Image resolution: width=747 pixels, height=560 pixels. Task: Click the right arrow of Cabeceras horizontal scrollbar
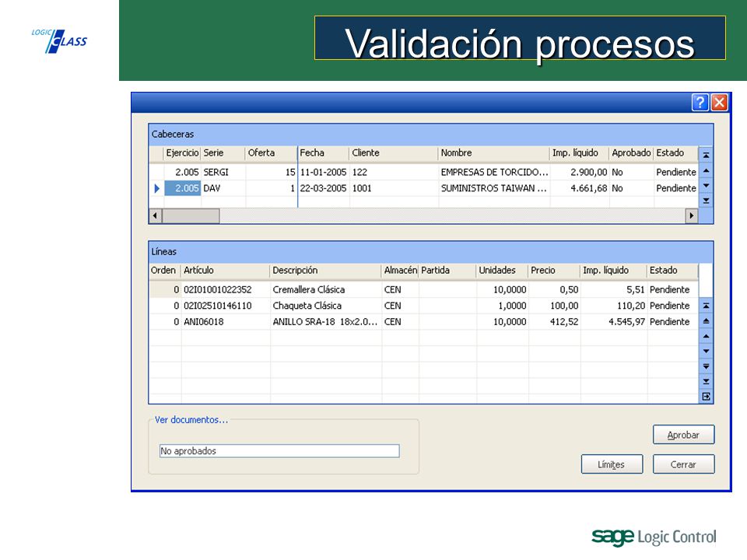[691, 215]
